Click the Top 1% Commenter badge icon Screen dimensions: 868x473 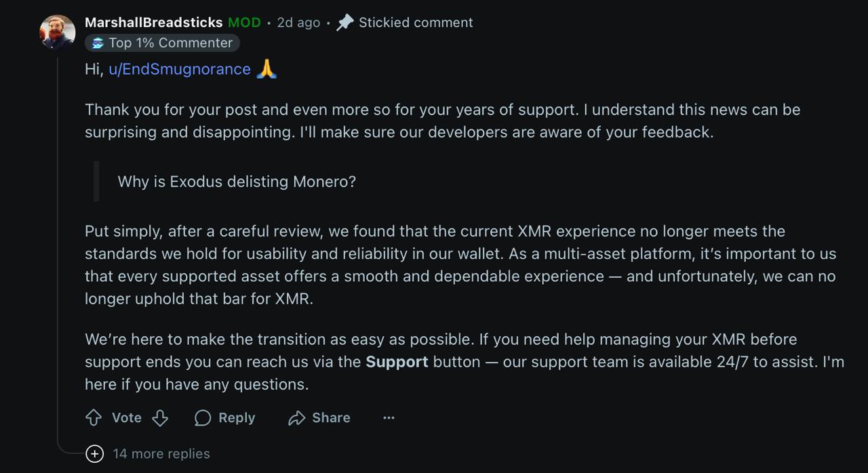point(98,43)
